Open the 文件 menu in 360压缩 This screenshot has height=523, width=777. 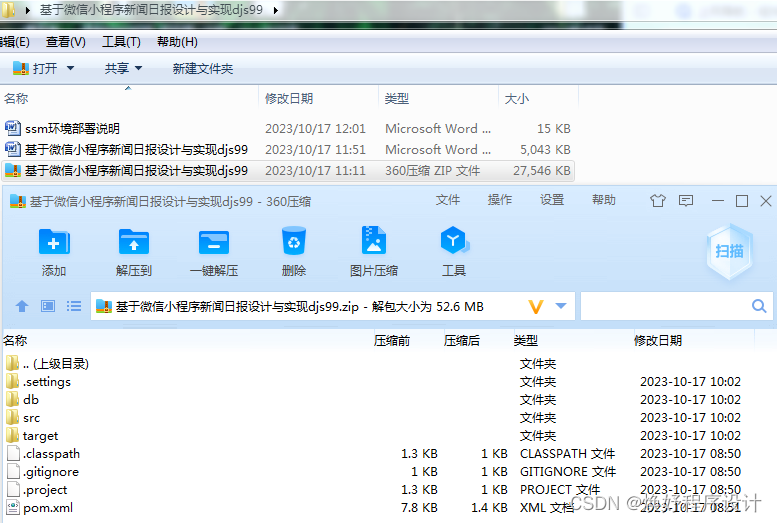[x=448, y=200]
